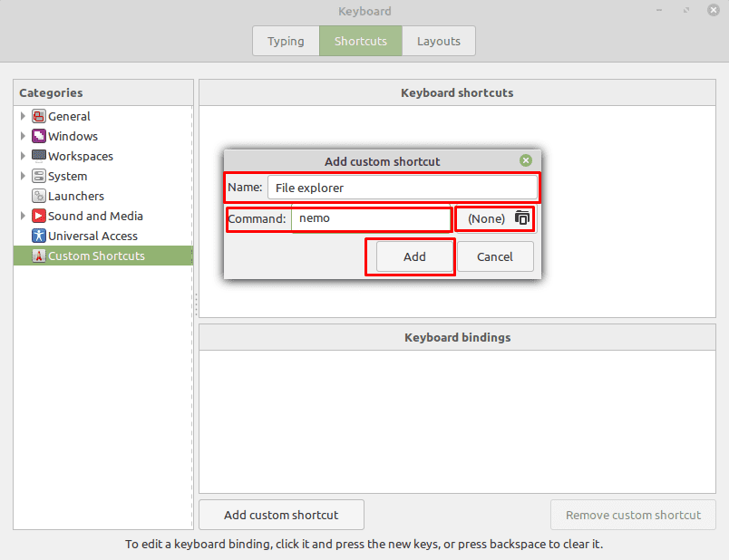Switch to the Typing tab

(286, 41)
